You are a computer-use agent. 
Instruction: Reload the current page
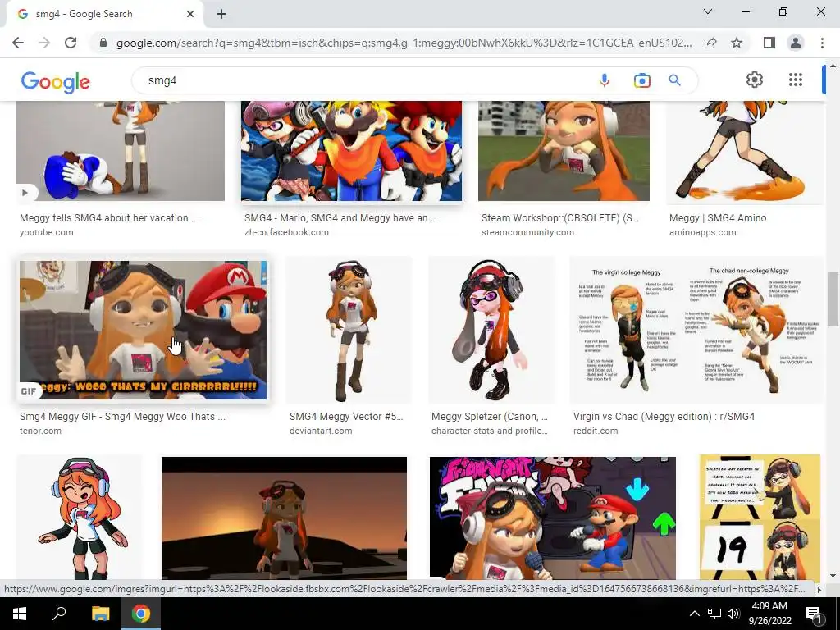click(71, 43)
